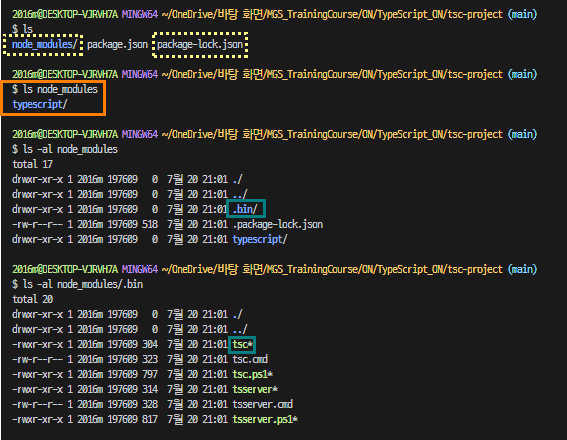The height and width of the screenshot is (440, 567).
Task: Click the 'ls -al node_modules/.bin' command
Action: click(83, 284)
